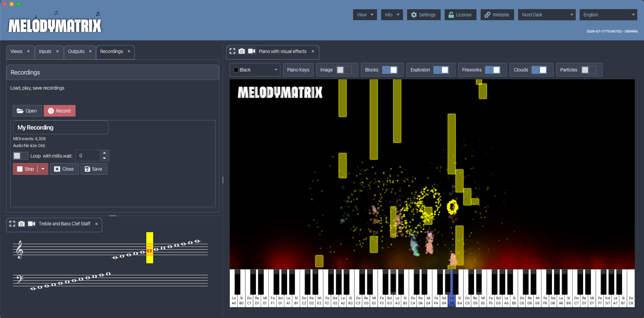Toggle the Fireworks effect switch

coord(493,70)
